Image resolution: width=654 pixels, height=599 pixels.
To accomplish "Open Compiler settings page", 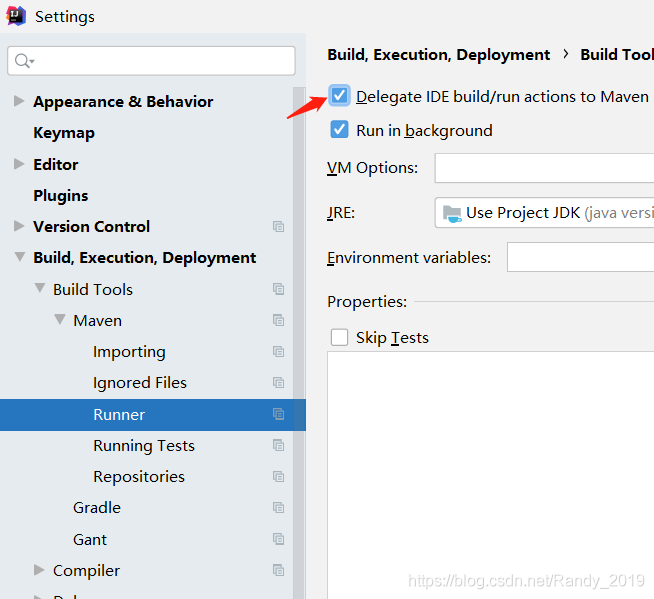I will pyautogui.click(x=86, y=571).
